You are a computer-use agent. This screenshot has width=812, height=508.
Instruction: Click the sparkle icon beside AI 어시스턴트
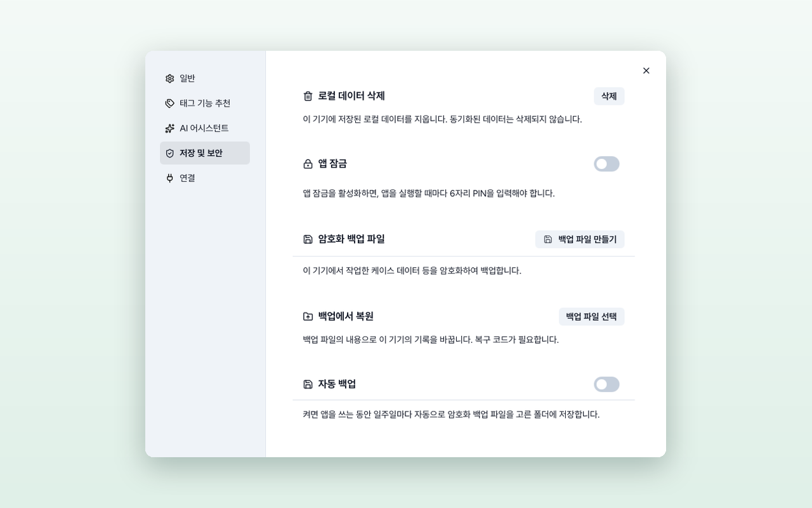coord(169,128)
